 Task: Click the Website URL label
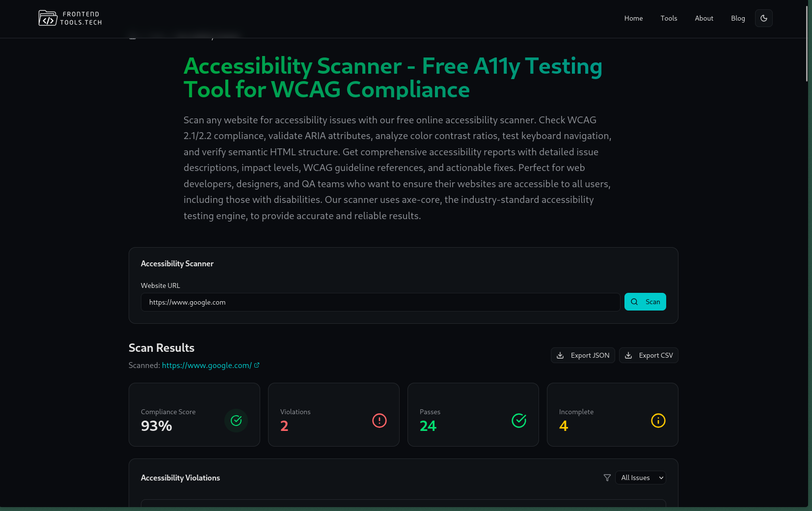coord(161,285)
